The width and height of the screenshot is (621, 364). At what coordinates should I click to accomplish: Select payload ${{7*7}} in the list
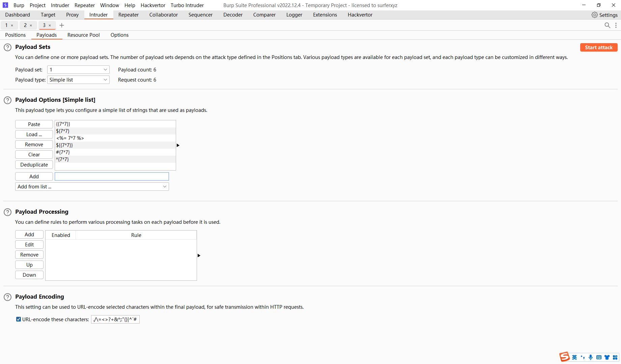(115, 145)
